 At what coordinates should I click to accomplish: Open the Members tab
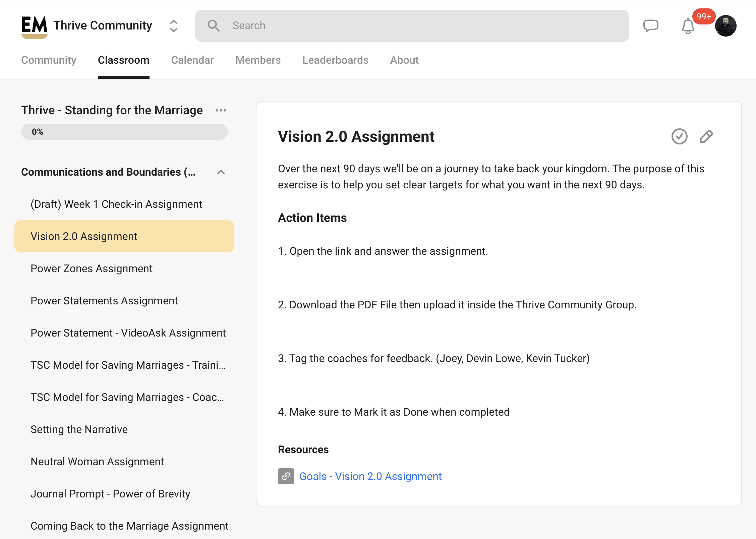click(x=258, y=60)
